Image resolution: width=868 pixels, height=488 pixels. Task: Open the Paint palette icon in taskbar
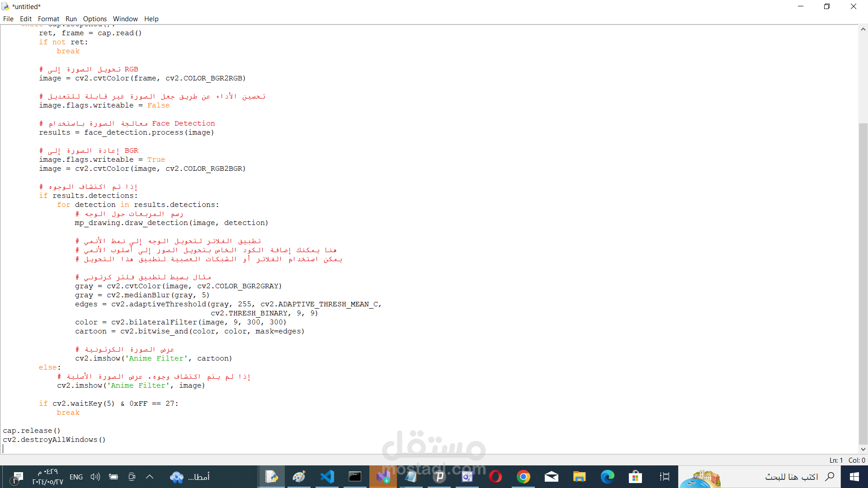click(299, 477)
